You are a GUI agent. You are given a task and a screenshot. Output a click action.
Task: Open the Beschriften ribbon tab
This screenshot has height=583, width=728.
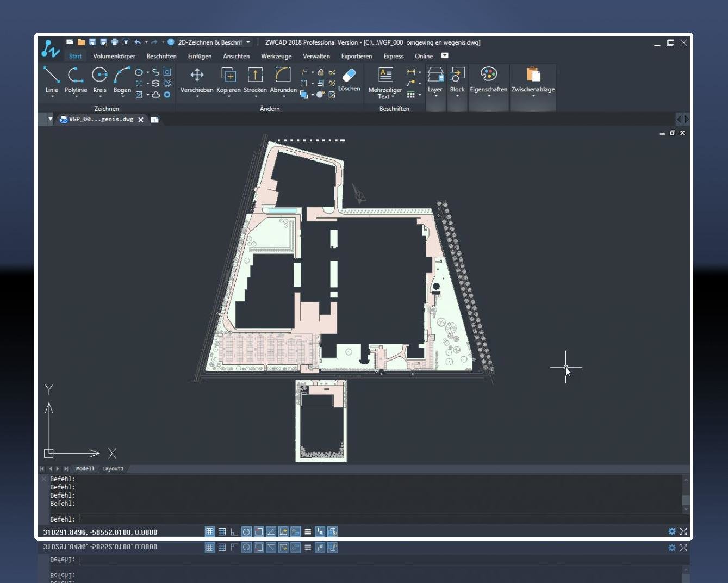(161, 56)
